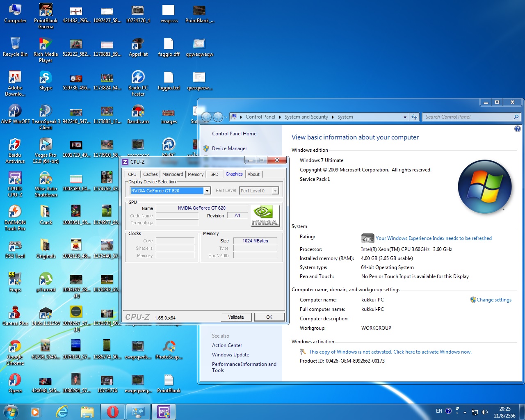Launch Baidu PC Faster
This screenshot has width=525, height=420.
click(x=138, y=83)
